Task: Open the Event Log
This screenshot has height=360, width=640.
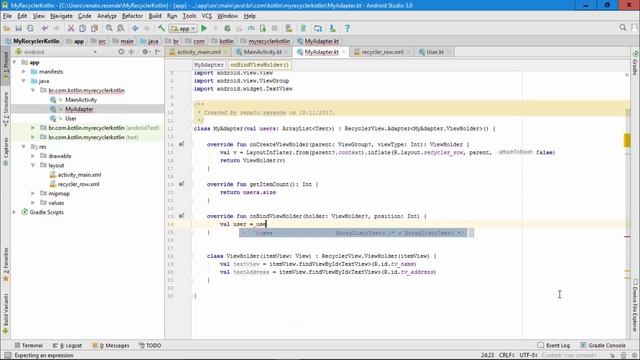Action: (553, 345)
